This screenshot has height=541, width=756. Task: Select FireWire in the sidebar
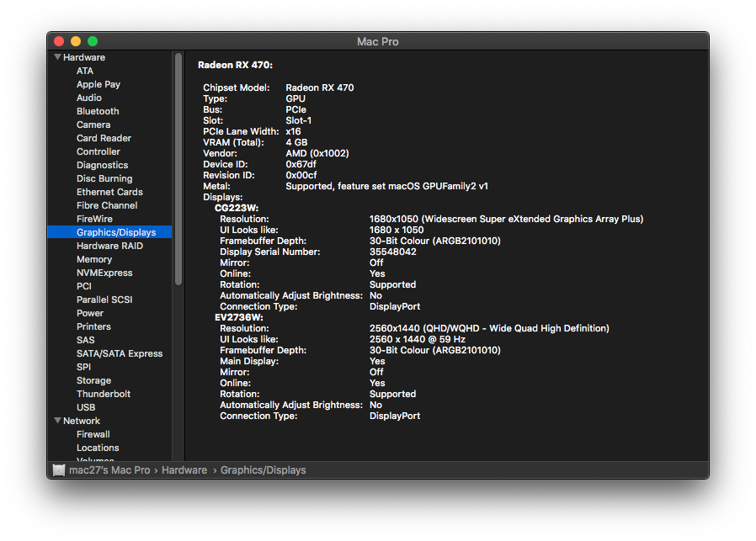click(x=94, y=220)
